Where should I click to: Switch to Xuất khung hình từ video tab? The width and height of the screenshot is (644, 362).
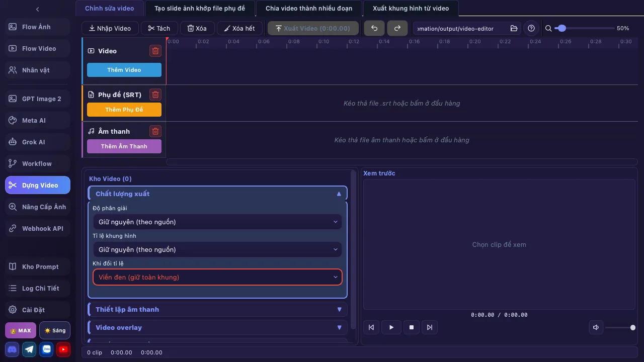(x=411, y=9)
